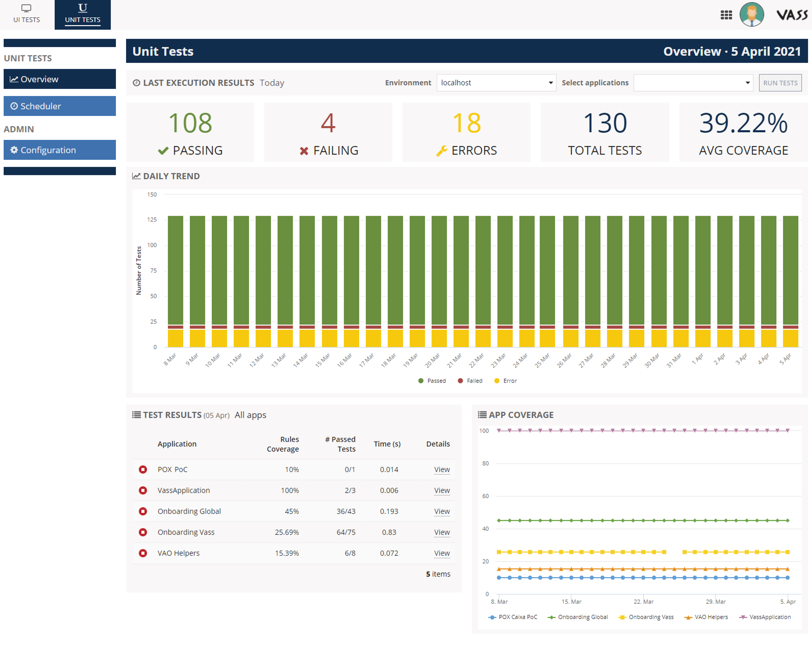Click the 4 FAILING summary card

(x=328, y=132)
